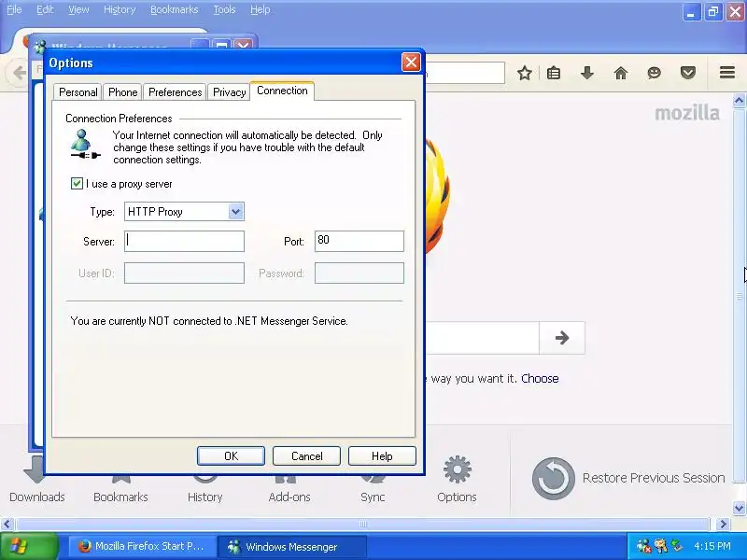Screen dimensions: 747x560
Task: Close the Options dialog with X
Action: tap(411, 63)
